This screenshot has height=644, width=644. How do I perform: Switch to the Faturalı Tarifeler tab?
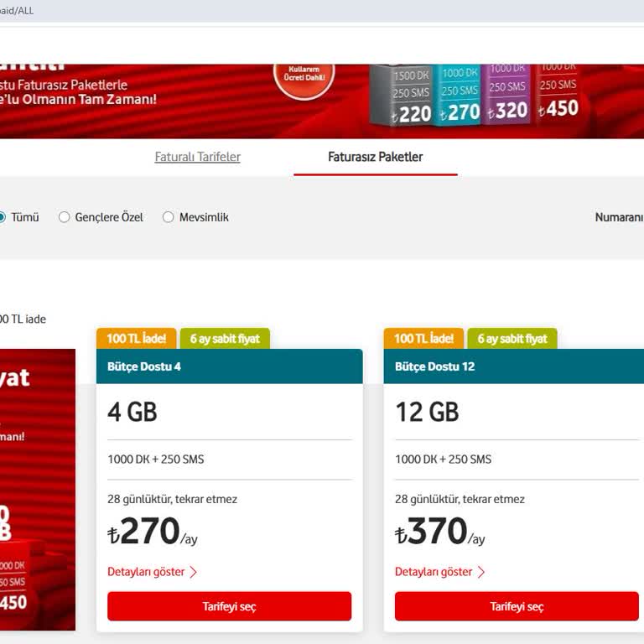tap(198, 157)
